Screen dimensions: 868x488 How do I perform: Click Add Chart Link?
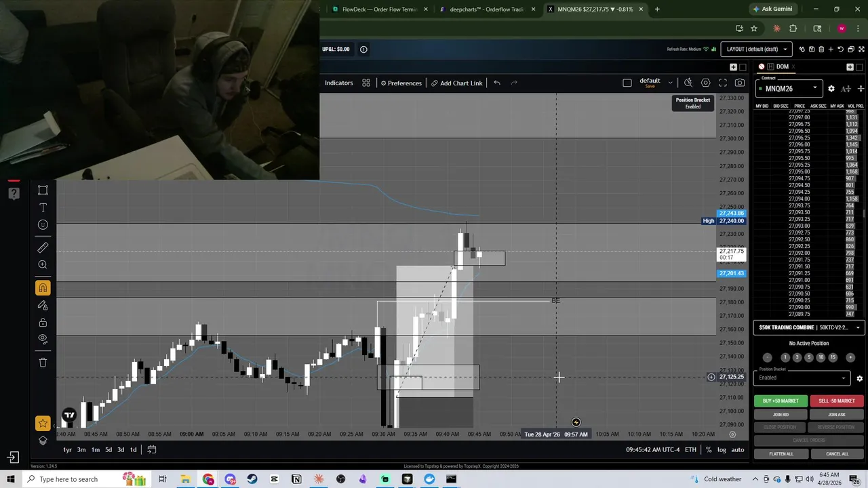pyautogui.click(x=457, y=83)
